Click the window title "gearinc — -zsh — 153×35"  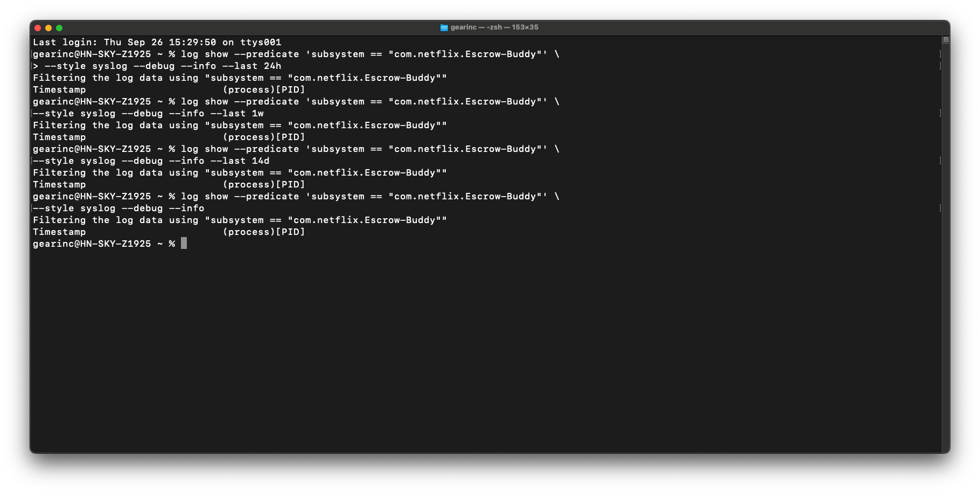[494, 27]
